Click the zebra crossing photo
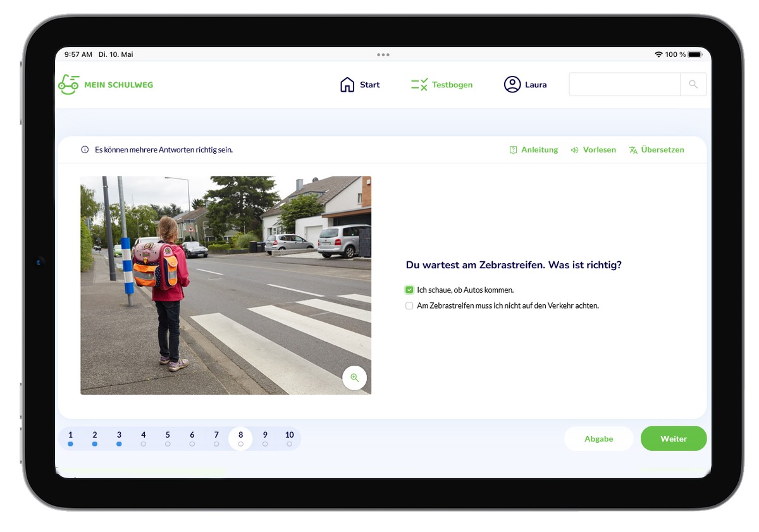759x532 pixels. pyautogui.click(x=226, y=285)
